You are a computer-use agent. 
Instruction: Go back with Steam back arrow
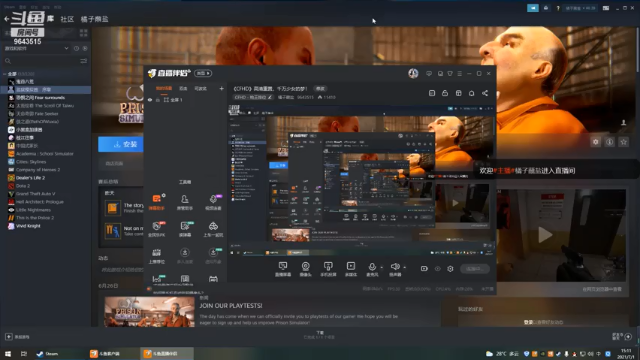[x=7, y=19]
